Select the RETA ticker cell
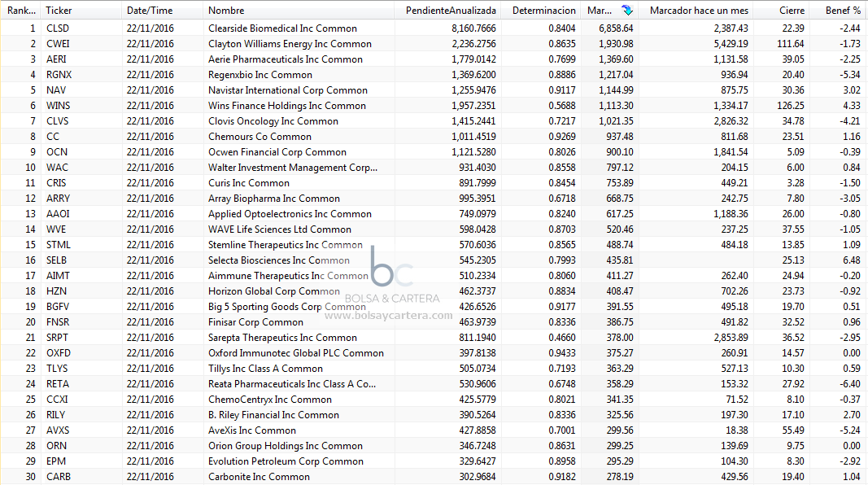This screenshot has height=485, width=868. click(x=58, y=385)
